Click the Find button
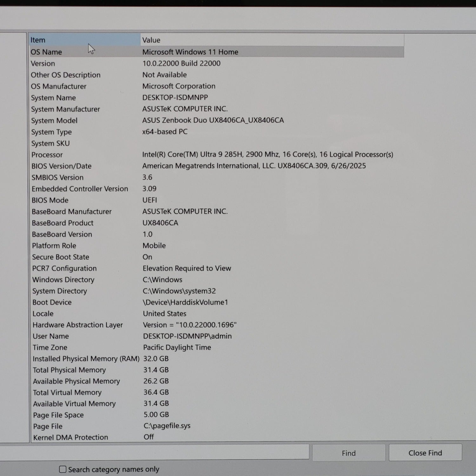Screen dimensions: 476x476 pyautogui.click(x=348, y=453)
